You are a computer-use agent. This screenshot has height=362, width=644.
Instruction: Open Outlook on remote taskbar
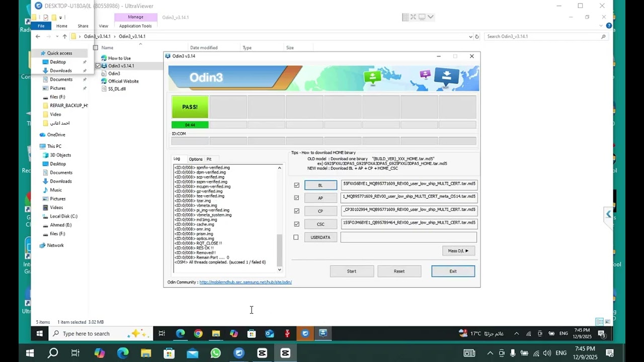click(269, 333)
